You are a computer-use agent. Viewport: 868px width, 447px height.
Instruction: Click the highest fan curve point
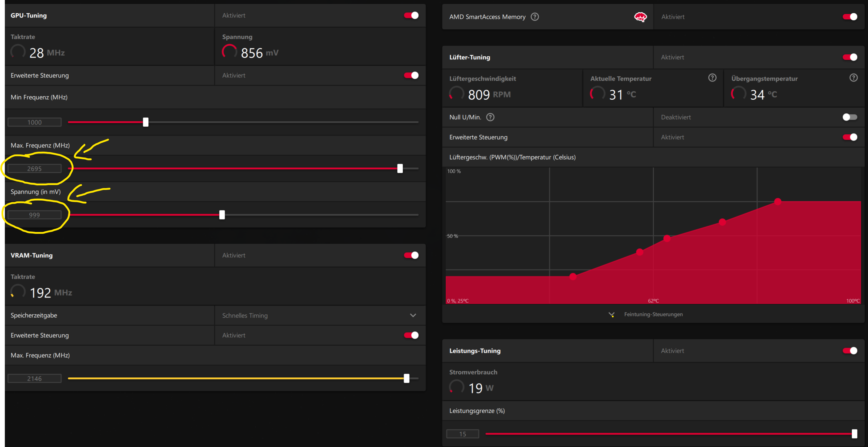(777, 202)
